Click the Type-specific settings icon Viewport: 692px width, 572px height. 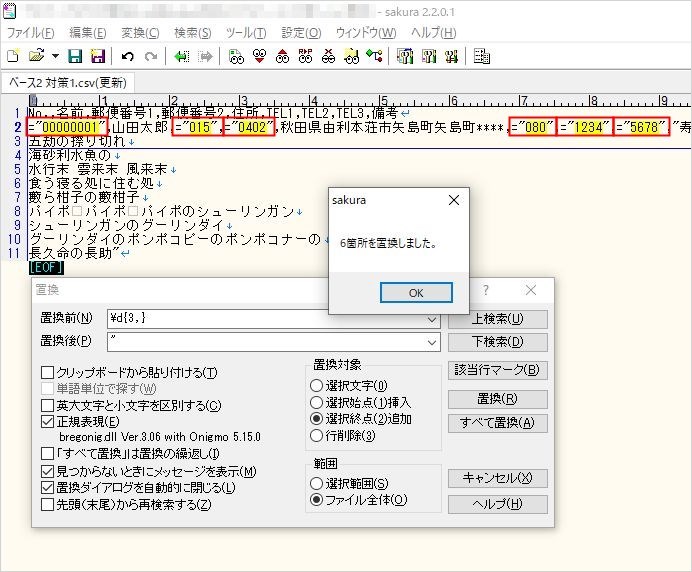[x=429, y=56]
